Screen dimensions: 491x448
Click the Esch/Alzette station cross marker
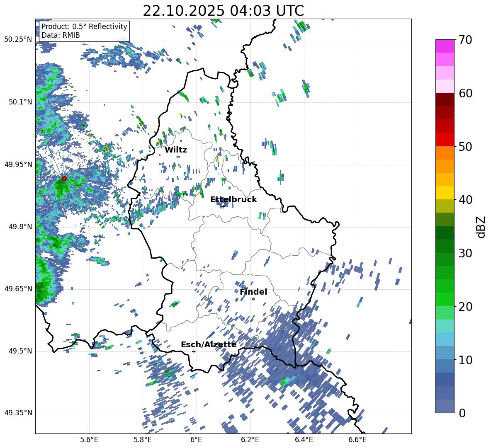coord(194,351)
